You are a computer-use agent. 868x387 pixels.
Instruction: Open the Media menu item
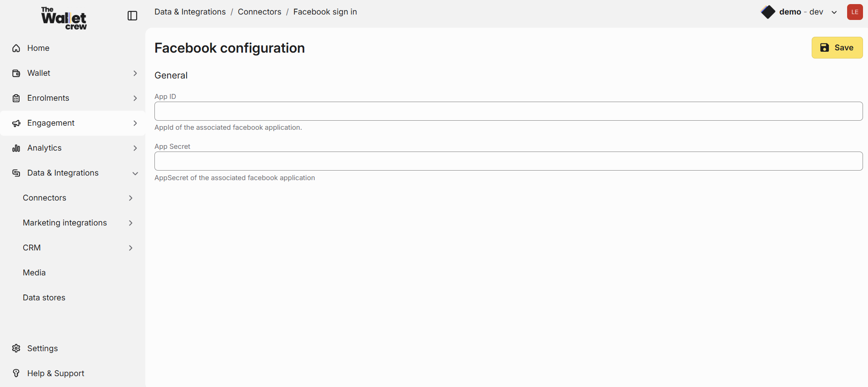[73, 273]
